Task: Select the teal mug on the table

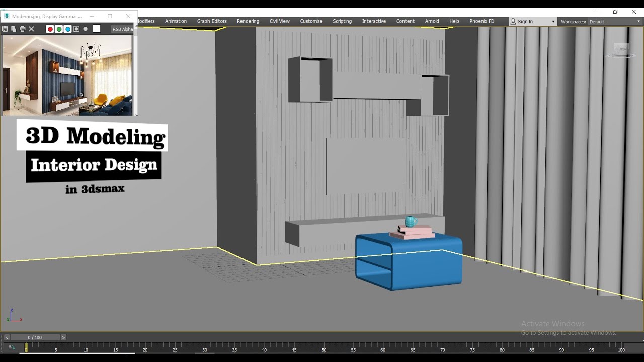Action: (411, 221)
